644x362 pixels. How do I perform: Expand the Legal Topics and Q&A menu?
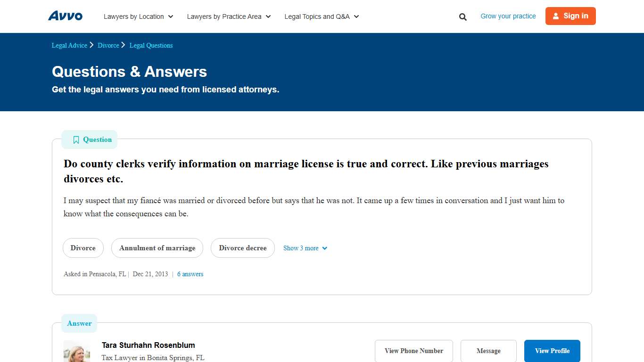point(321,16)
